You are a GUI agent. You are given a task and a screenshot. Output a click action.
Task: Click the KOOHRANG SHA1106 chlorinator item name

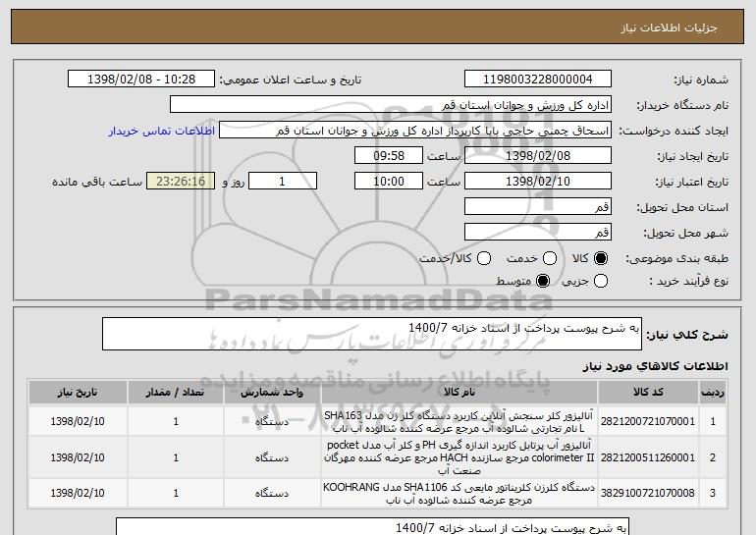coord(459,493)
